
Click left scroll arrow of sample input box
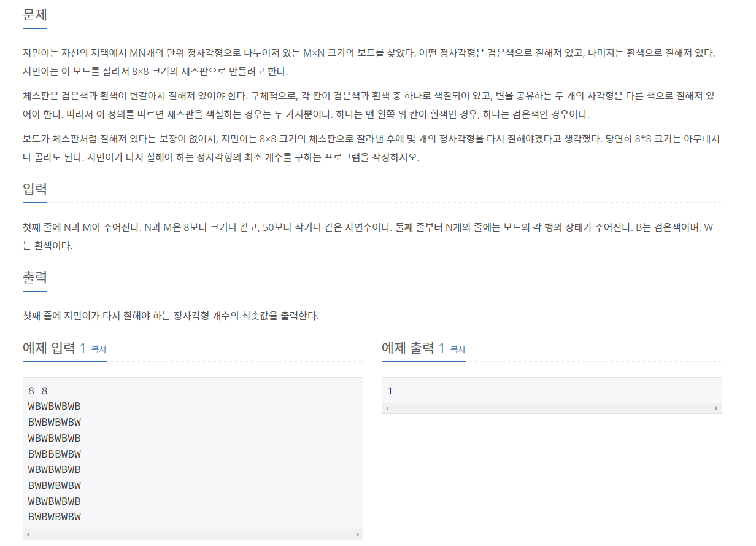pyautogui.click(x=28, y=535)
